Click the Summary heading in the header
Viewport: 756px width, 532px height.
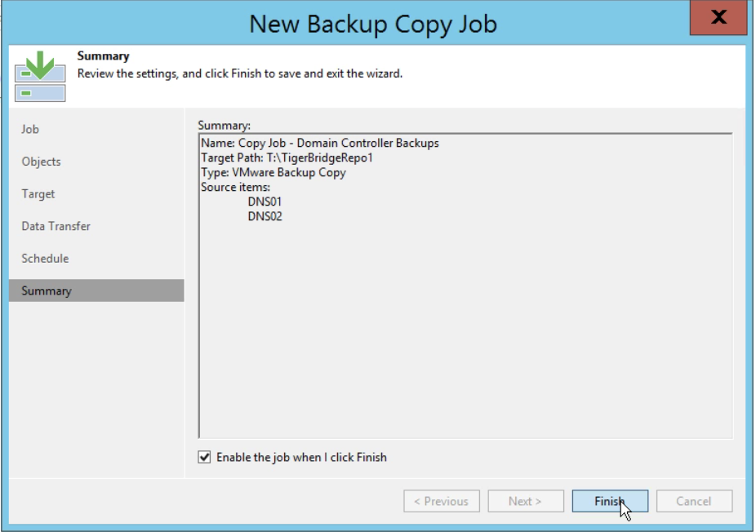(x=103, y=56)
